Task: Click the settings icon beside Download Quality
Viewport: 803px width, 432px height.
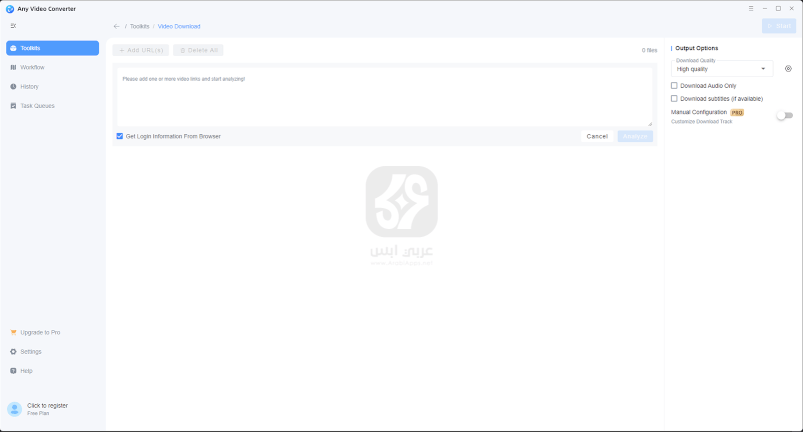Action: [788, 69]
